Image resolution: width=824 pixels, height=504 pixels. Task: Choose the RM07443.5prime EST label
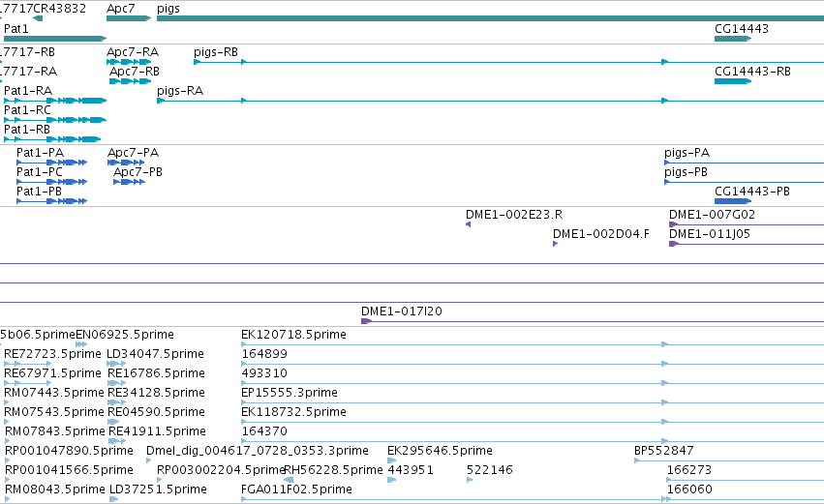tap(54, 393)
